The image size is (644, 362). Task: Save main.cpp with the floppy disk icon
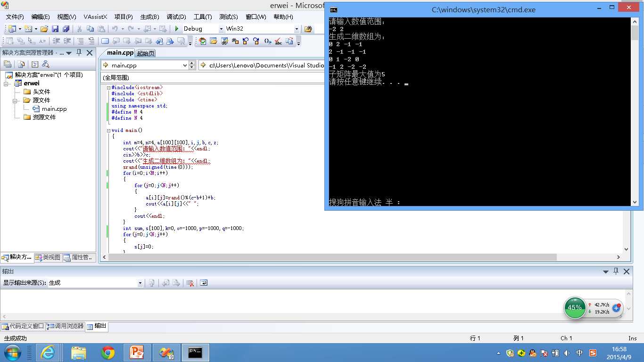click(55, 29)
